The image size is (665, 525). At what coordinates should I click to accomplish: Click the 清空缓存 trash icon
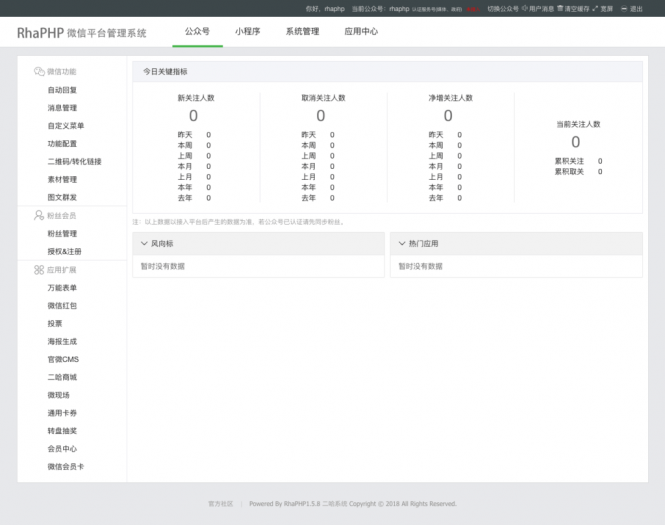point(560,8)
